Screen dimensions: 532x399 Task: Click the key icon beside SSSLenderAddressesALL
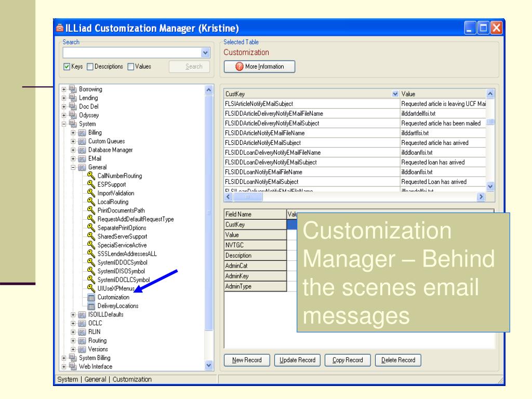click(x=91, y=254)
